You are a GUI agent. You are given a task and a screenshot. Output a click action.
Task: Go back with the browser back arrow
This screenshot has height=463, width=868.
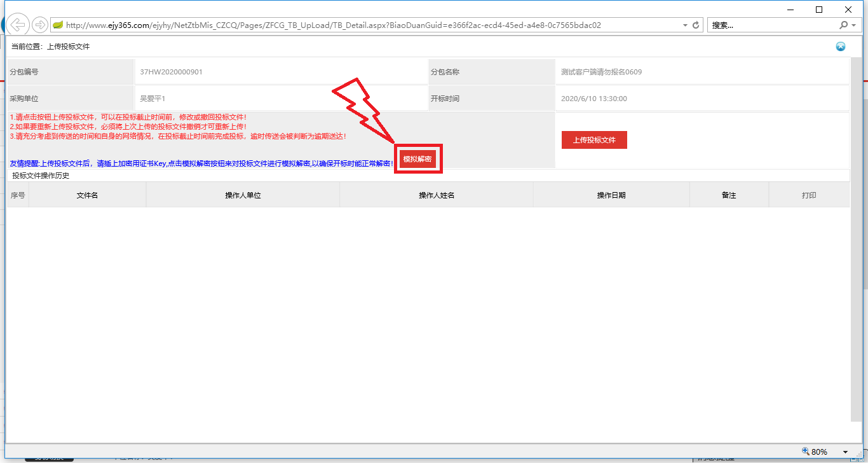coord(18,25)
